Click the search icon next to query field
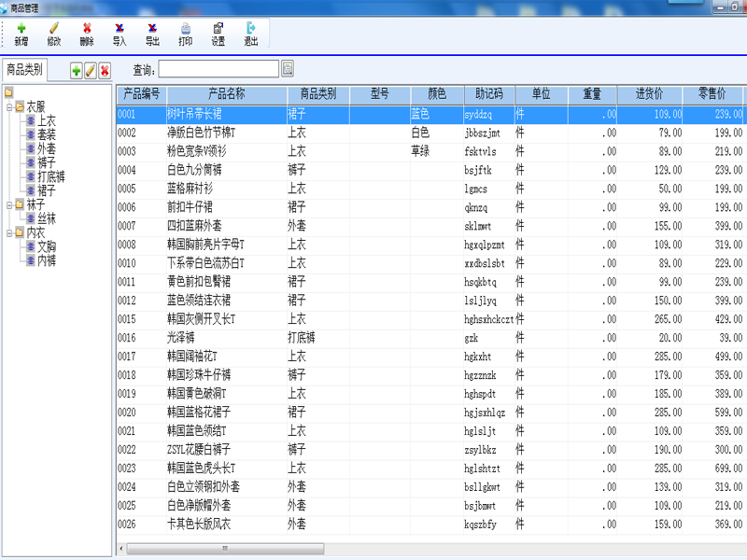Image resolution: width=747 pixels, height=560 pixels. click(288, 69)
